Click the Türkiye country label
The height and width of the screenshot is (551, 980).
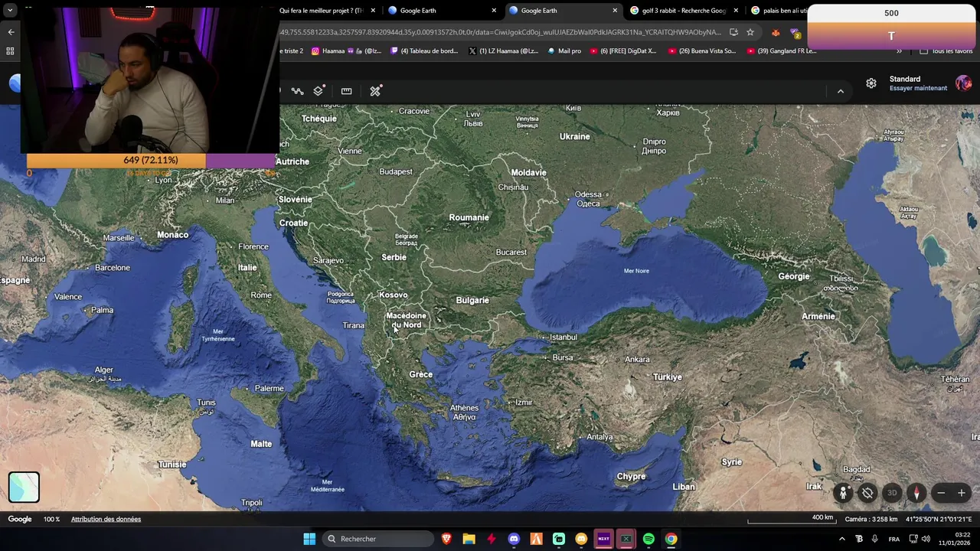click(x=667, y=377)
